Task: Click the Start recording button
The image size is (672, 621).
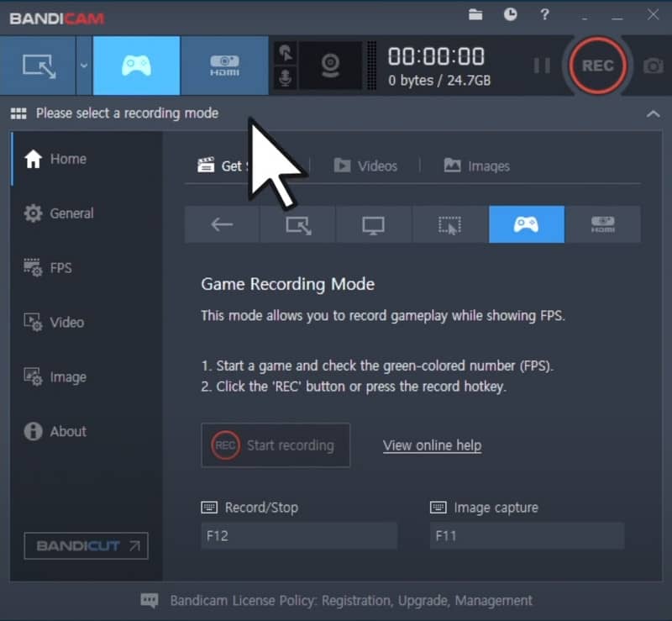Action: (276, 445)
